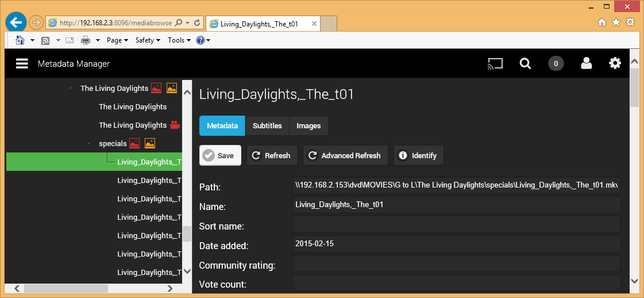
Task: Collapse The Living Daylights tree node
Action: [71, 89]
